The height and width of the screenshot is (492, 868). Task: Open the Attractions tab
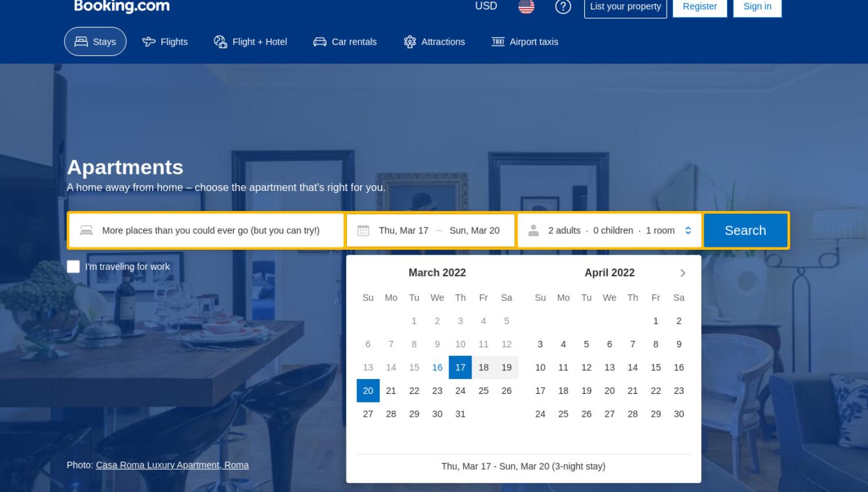click(x=434, y=42)
